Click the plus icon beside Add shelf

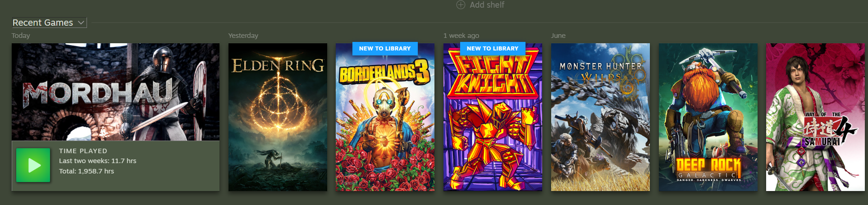(x=461, y=5)
